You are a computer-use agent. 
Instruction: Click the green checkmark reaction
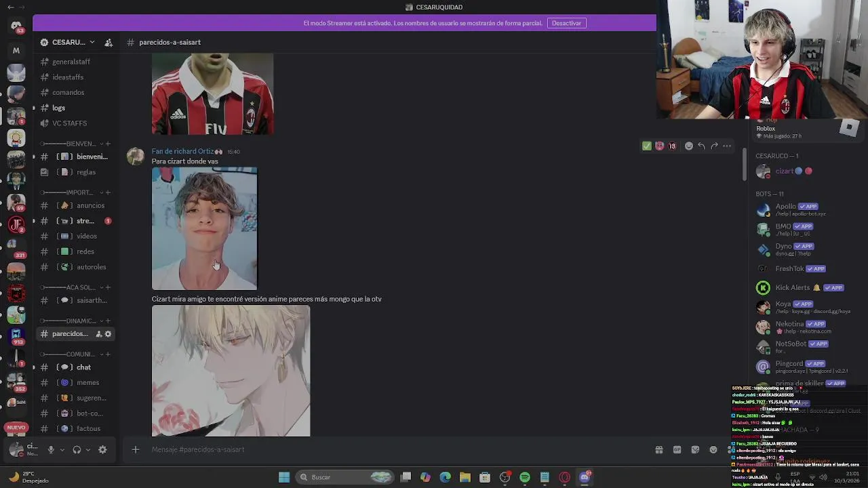point(647,146)
